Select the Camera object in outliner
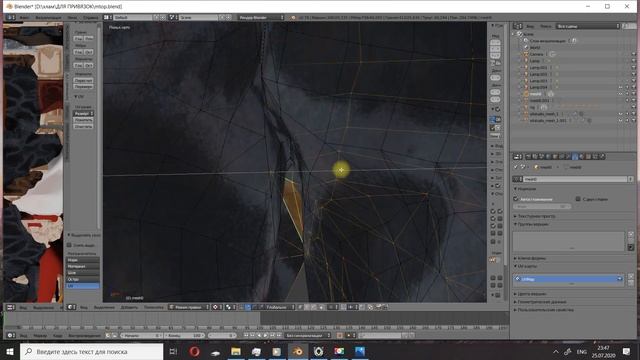This screenshot has width=640, height=360. 536,54
